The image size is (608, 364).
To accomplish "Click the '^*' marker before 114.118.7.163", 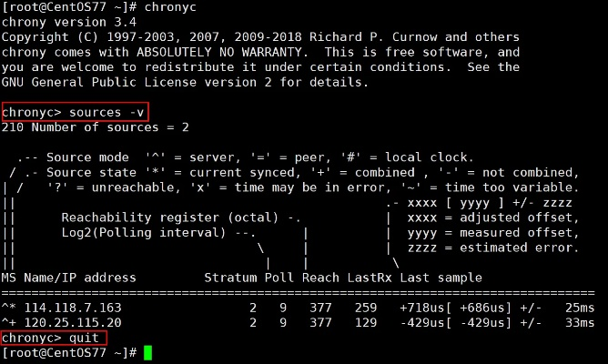I will [9, 308].
